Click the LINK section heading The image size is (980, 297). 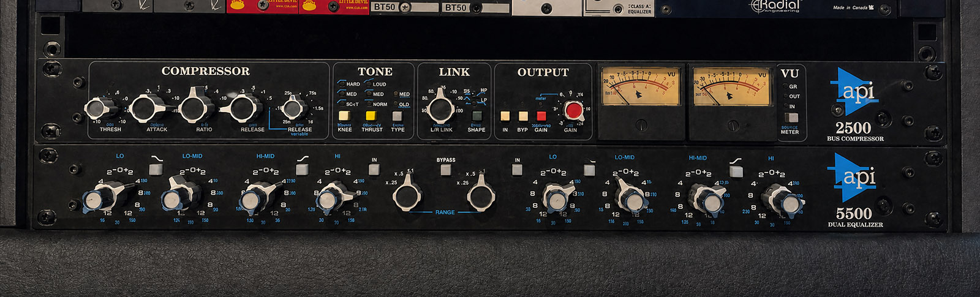454,72
